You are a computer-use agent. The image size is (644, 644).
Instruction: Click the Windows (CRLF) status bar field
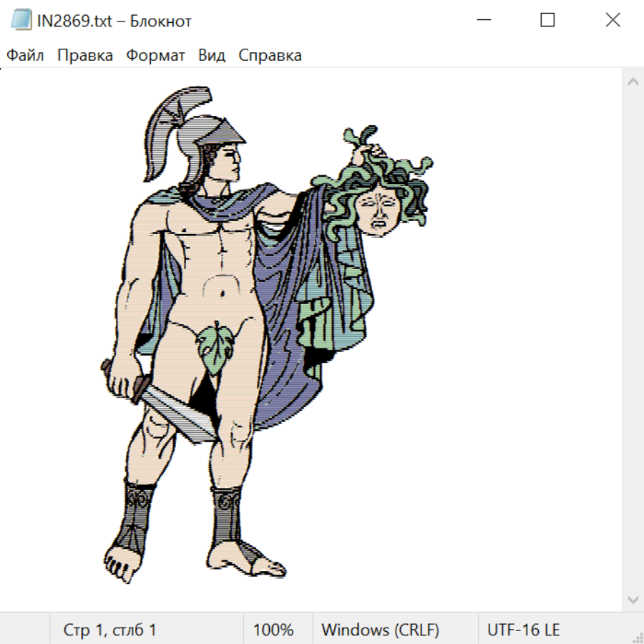coord(380,630)
